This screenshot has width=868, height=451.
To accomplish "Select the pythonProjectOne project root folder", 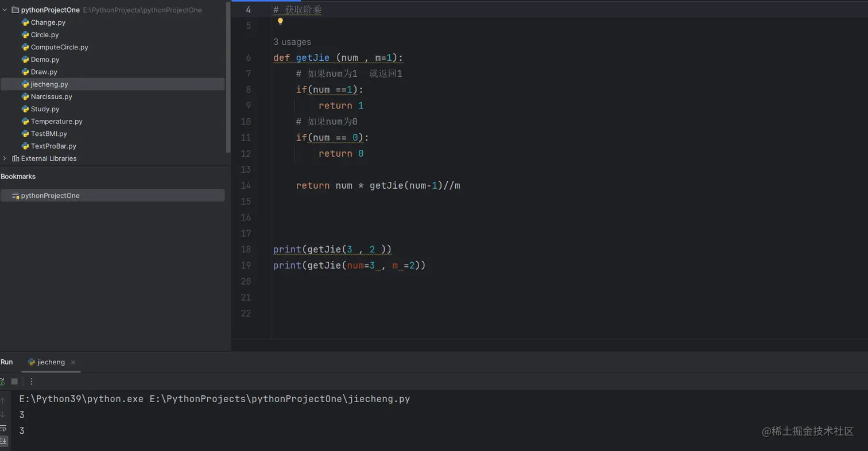I will [x=50, y=10].
